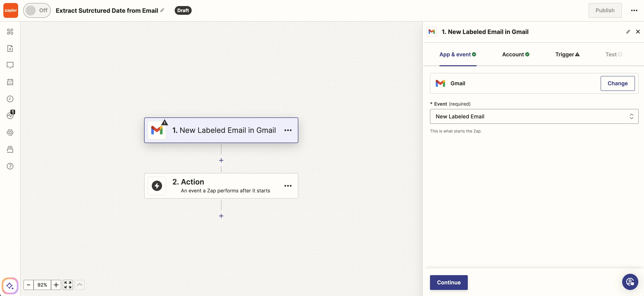Switch to the Trigger tab
The width and height of the screenshot is (644, 296).
[567, 54]
